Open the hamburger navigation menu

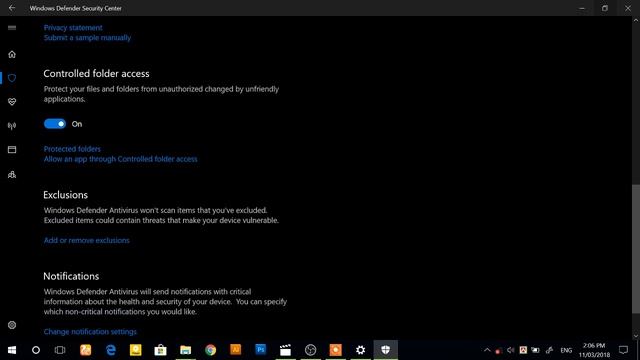point(12,28)
